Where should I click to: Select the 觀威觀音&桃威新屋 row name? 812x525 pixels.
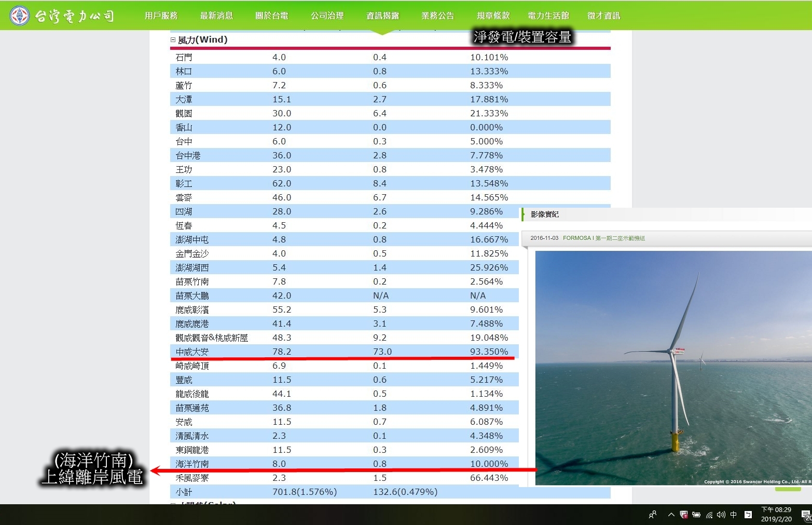[212, 338]
